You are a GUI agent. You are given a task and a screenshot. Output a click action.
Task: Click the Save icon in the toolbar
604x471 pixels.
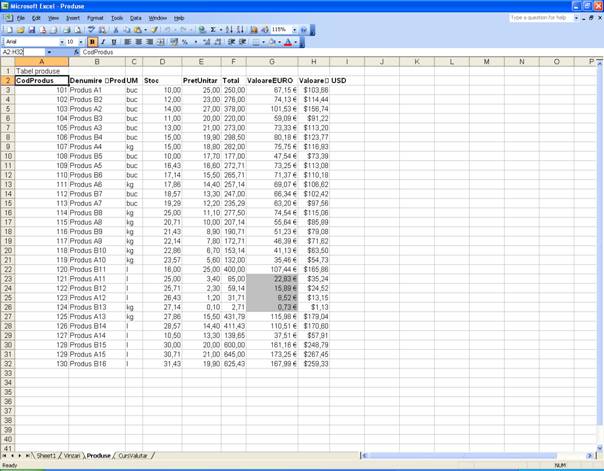31,30
